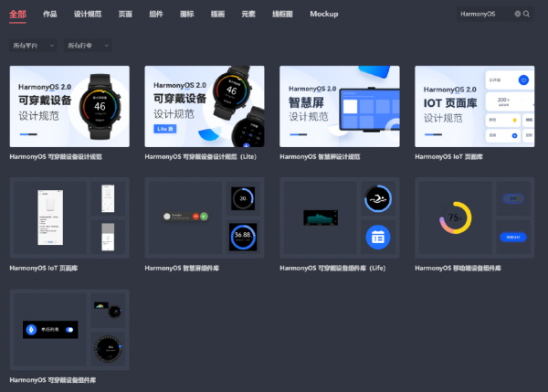
Task: Clear the HarmonyOS search text
Action: (x=518, y=14)
